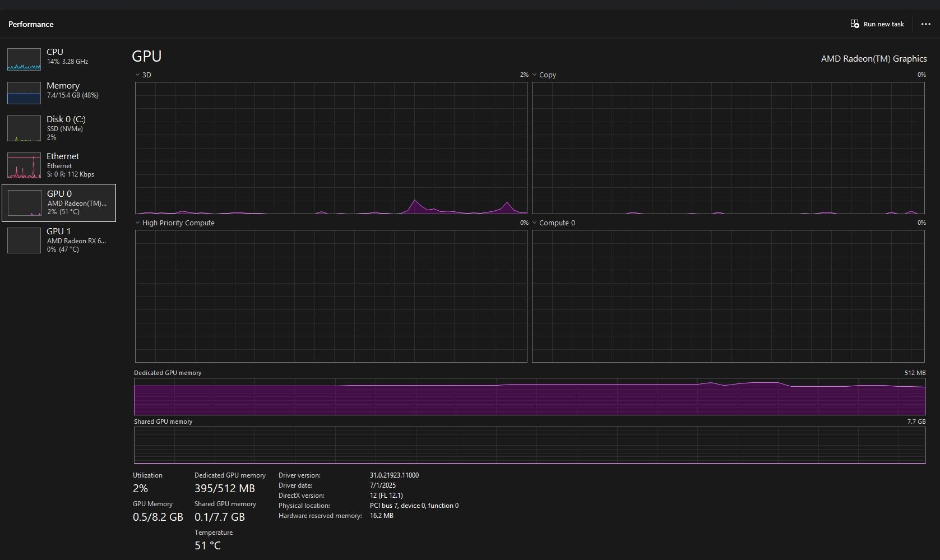940x560 pixels.
Task: Select the GPU 0 mini graph thumbnail
Action: (x=25, y=203)
